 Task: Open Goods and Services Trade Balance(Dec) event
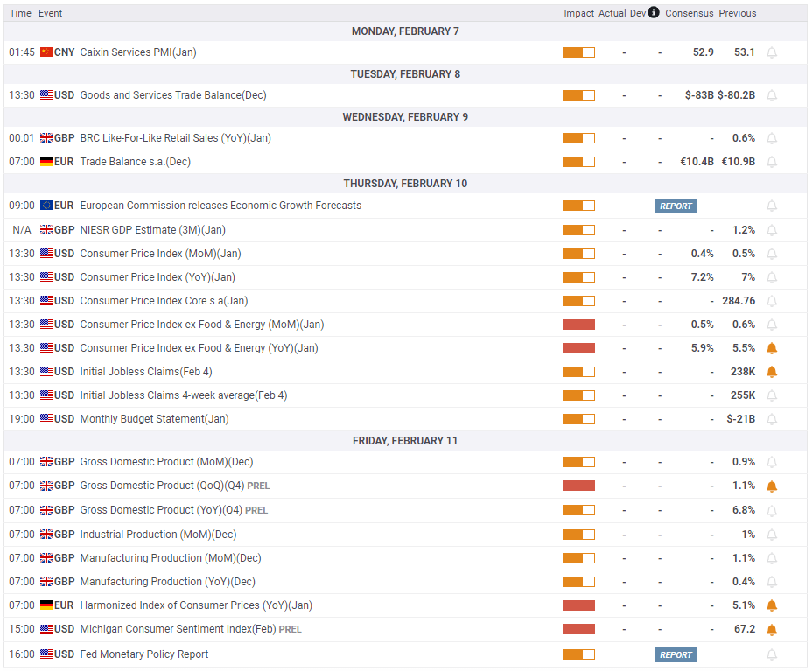click(173, 95)
